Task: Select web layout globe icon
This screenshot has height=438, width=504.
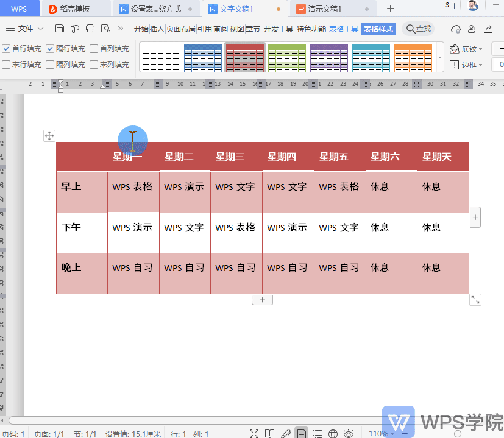Action: tap(333, 434)
